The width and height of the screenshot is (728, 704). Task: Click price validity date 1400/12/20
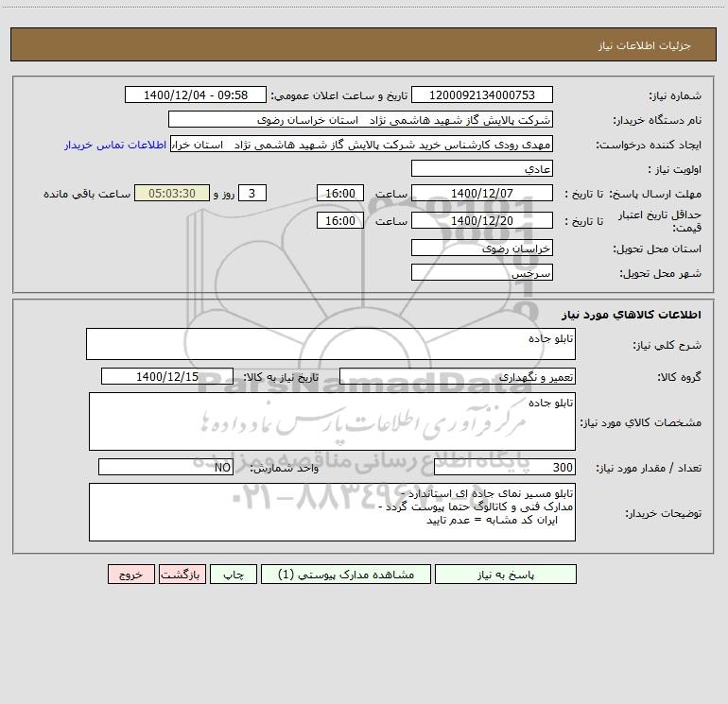482,220
